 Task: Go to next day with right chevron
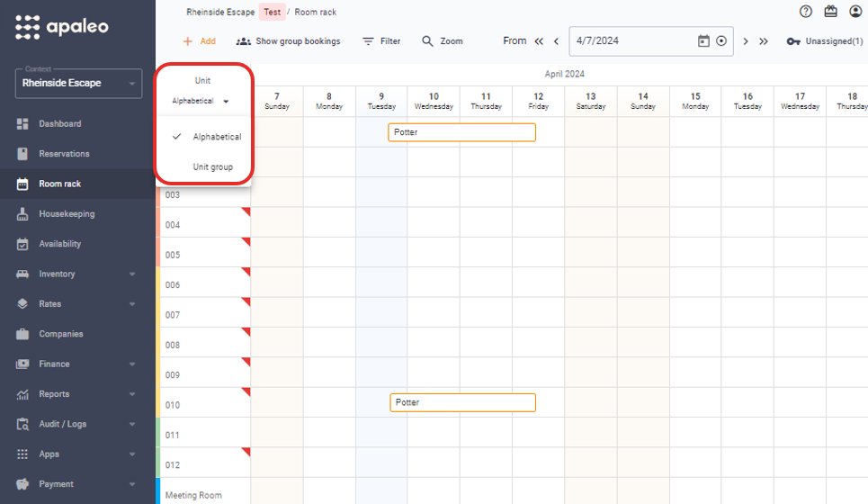click(746, 41)
